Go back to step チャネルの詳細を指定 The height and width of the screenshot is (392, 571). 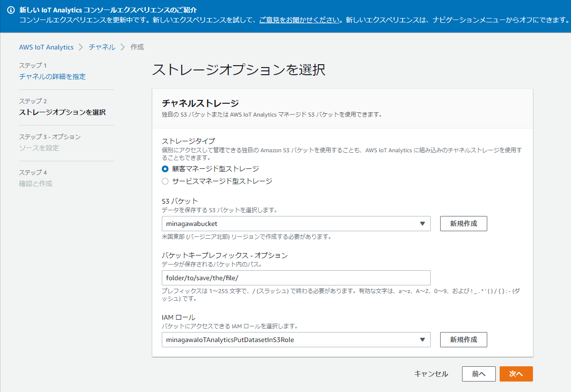coord(52,77)
